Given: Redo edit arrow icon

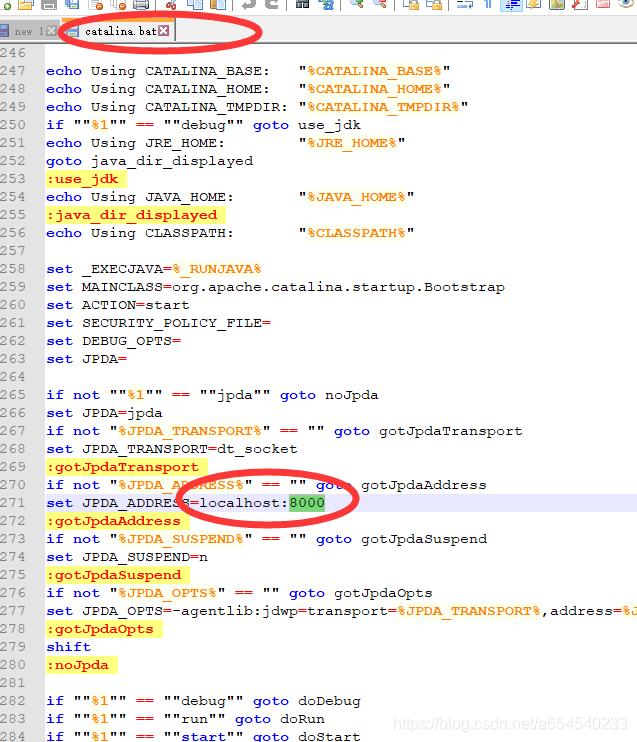Looking at the screenshot, I should [272, 5].
